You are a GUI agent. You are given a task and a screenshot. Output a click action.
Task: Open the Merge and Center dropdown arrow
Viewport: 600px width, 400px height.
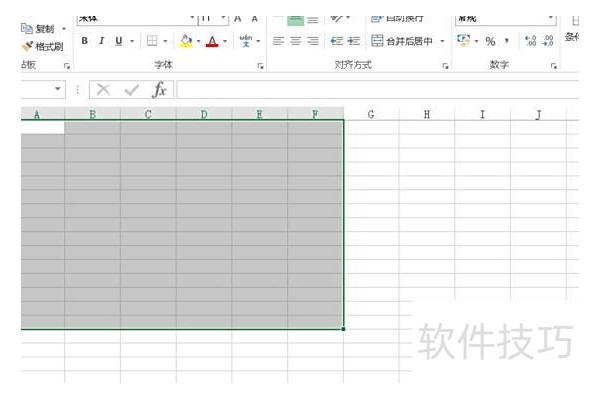(x=442, y=41)
